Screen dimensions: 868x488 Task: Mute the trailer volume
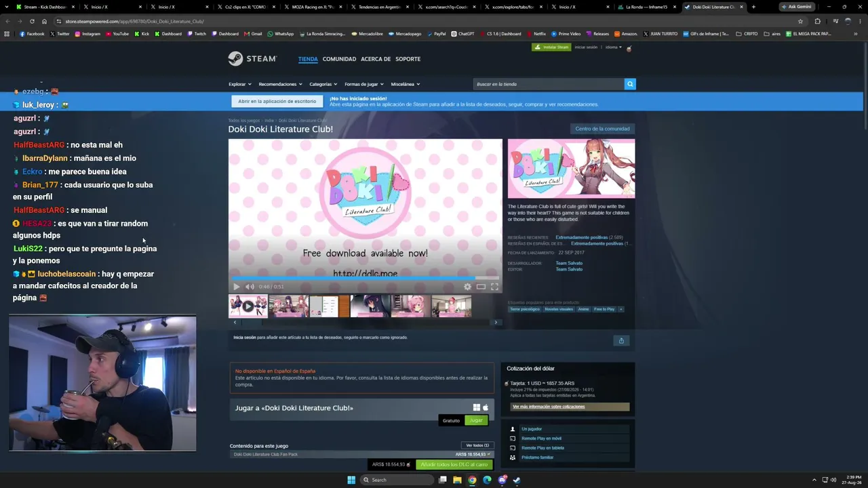tap(250, 287)
